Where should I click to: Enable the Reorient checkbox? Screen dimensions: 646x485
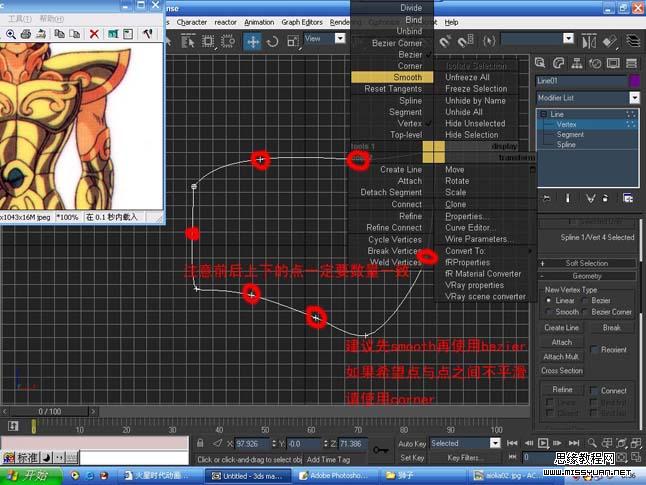coord(595,349)
